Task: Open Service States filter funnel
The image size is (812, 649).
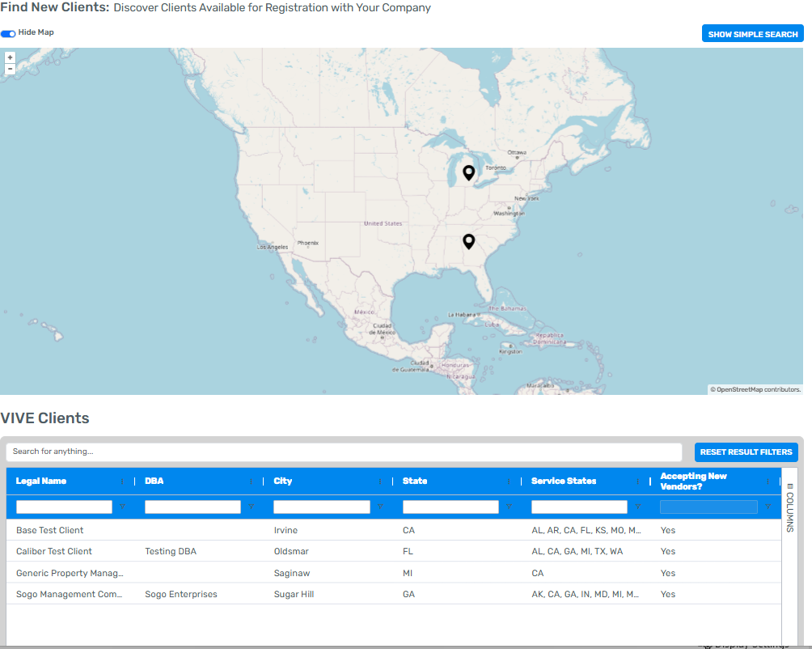Action: pyautogui.click(x=638, y=507)
